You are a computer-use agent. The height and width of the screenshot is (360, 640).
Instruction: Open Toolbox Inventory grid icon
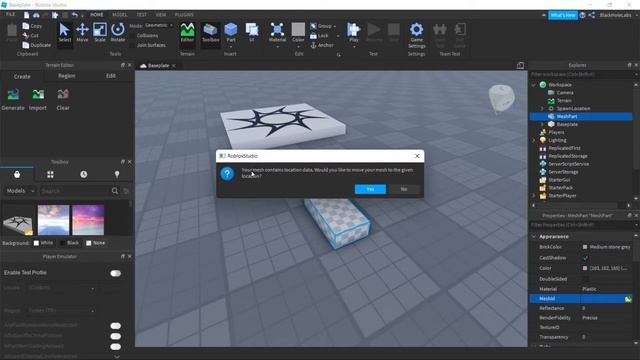pos(50,174)
